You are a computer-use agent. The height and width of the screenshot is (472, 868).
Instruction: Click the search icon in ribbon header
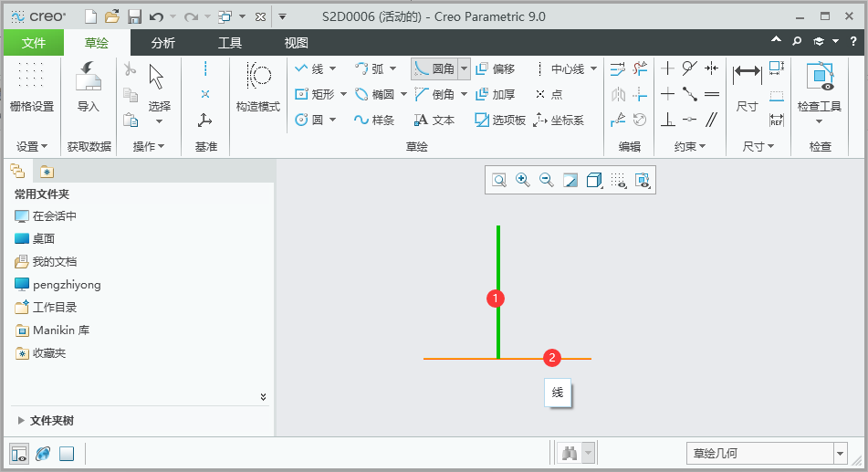797,41
